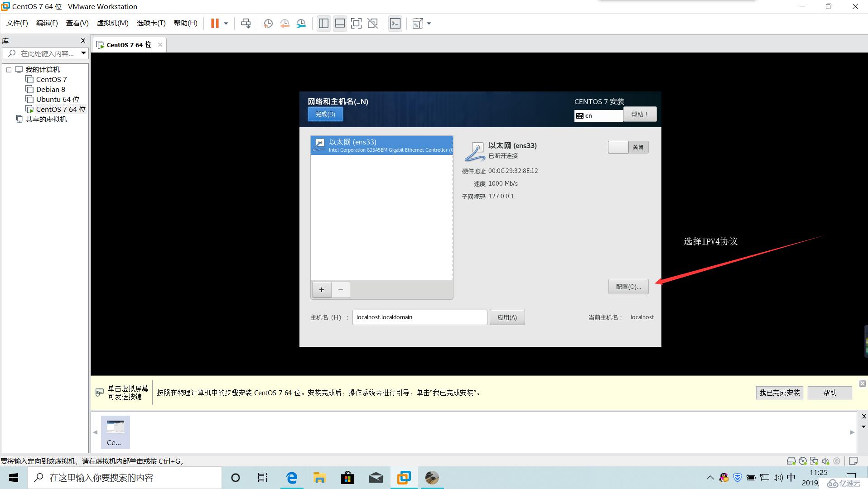868x489 pixels.
Task: Toggle the library sidebar panel view
Action: pyautogui.click(x=323, y=24)
